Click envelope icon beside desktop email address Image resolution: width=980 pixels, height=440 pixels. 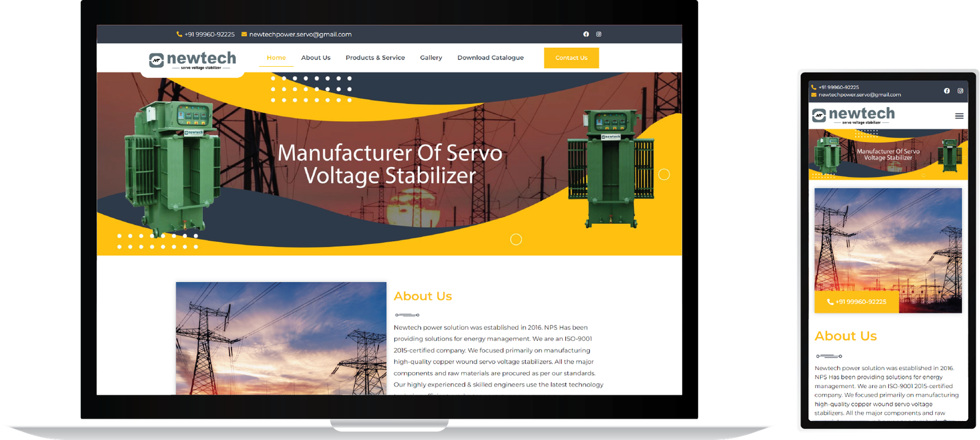pyautogui.click(x=244, y=34)
